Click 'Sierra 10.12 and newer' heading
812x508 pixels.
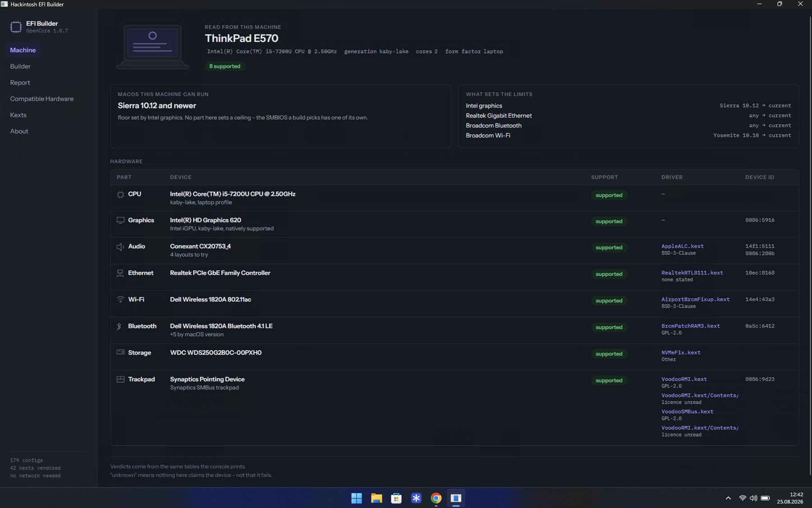pyautogui.click(x=157, y=106)
